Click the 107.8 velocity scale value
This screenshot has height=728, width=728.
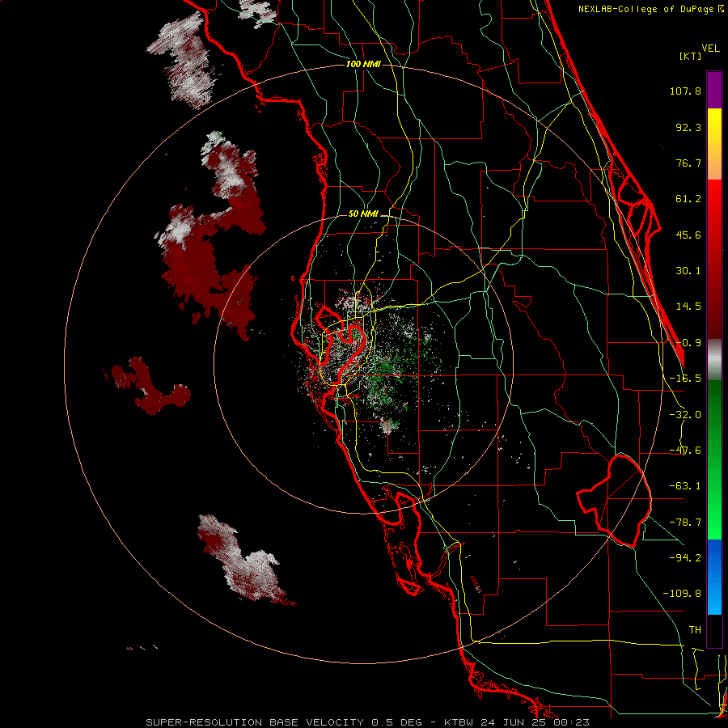pyautogui.click(x=685, y=91)
